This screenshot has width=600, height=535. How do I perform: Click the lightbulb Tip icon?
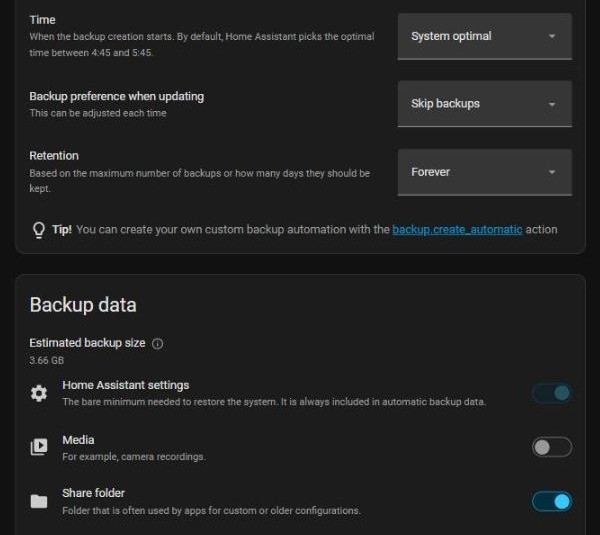click(x=39, y=230)
